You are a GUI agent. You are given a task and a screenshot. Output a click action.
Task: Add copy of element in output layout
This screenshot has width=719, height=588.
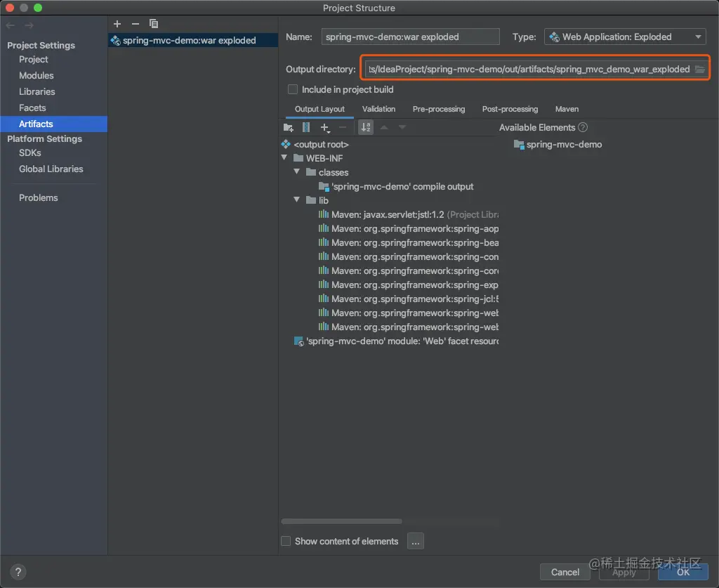324,128
